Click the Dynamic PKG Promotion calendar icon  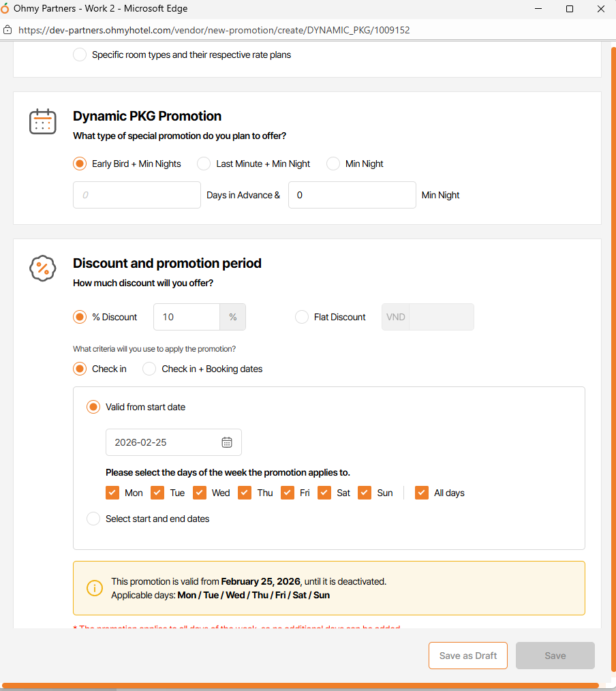(x=43, y=121)
